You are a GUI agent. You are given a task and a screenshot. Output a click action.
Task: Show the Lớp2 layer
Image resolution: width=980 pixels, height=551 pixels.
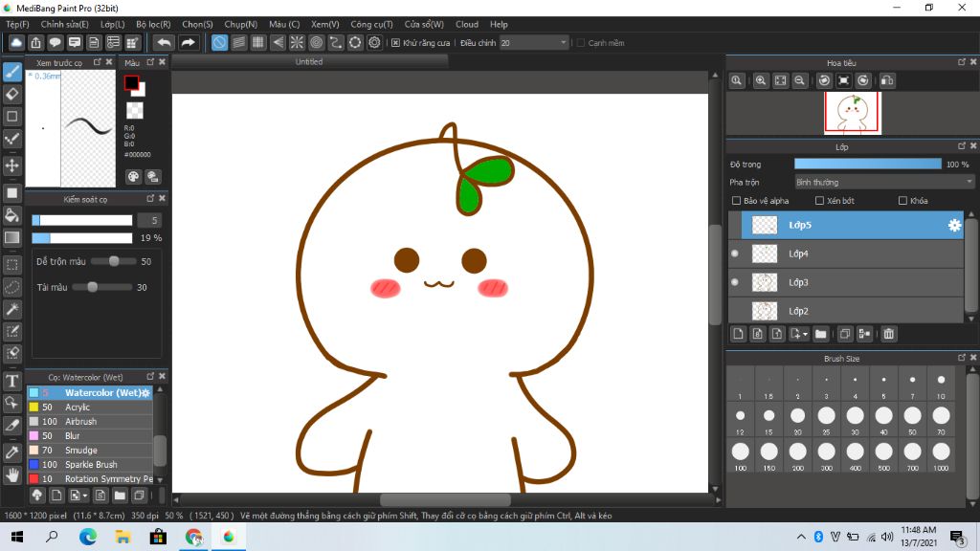(735, 311)
